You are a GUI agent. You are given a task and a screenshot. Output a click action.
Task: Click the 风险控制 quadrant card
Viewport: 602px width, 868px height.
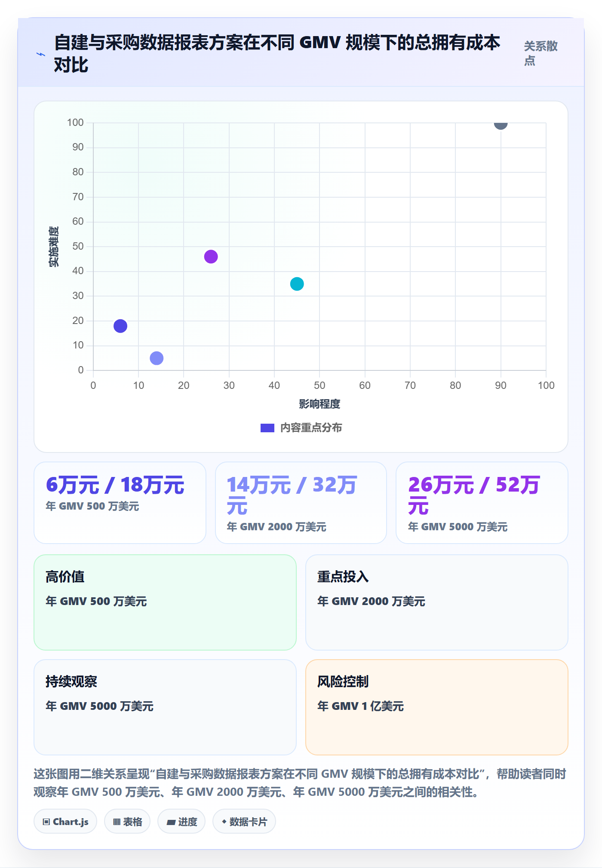(x=437, y=707)
